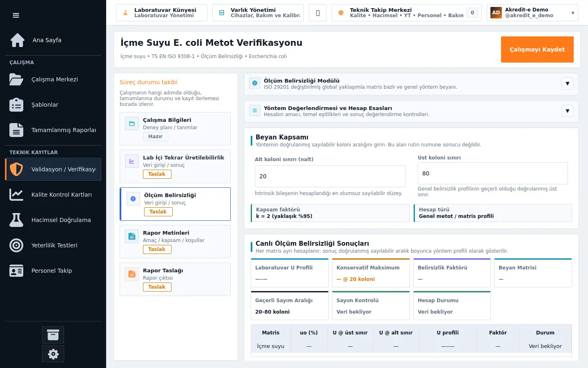Click the Alt koloni sınırı input field
The width and height of the screenshot is (588, 368).
click(x=330, y=176)
